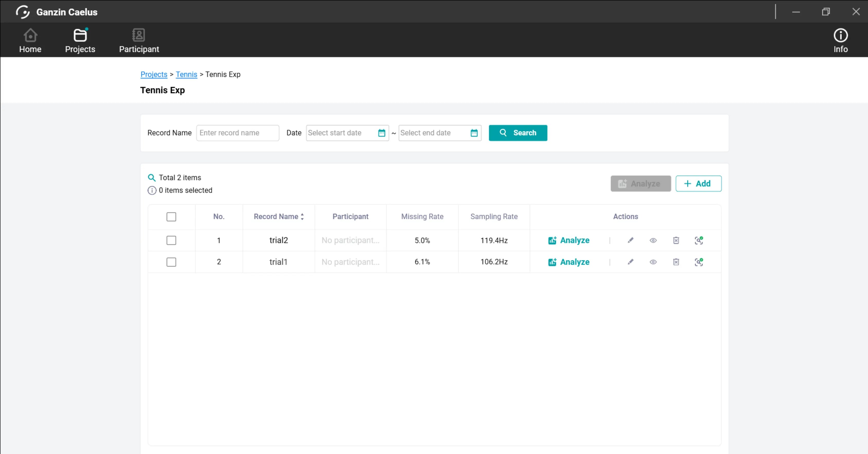Delete the trial1 record icon

pyautogui.click(x=676, y=262)
